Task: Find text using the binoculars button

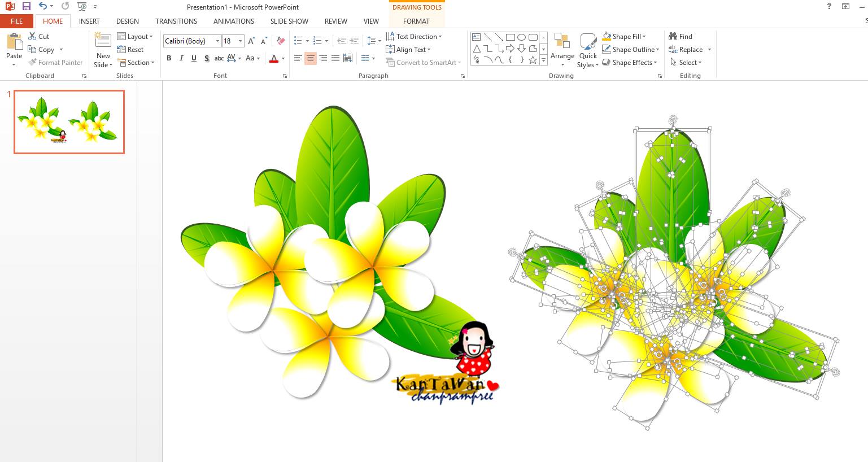Action: pyautogui.click(x=681, y=36)
